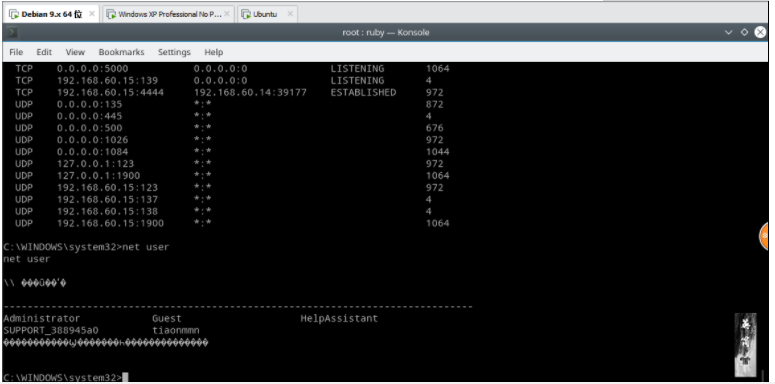Click the PID value 676
The height and width of the screenshot is (384, 775).
tap(434, 128)
